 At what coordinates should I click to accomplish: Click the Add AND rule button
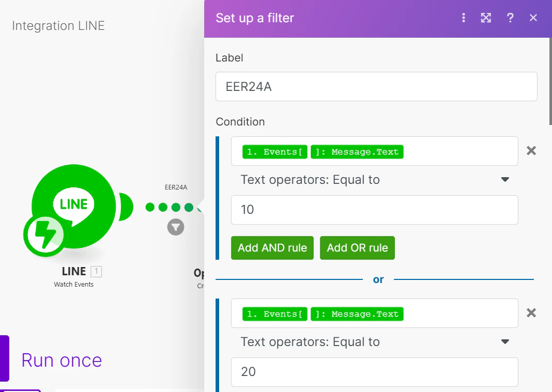[x=272, y=248]
